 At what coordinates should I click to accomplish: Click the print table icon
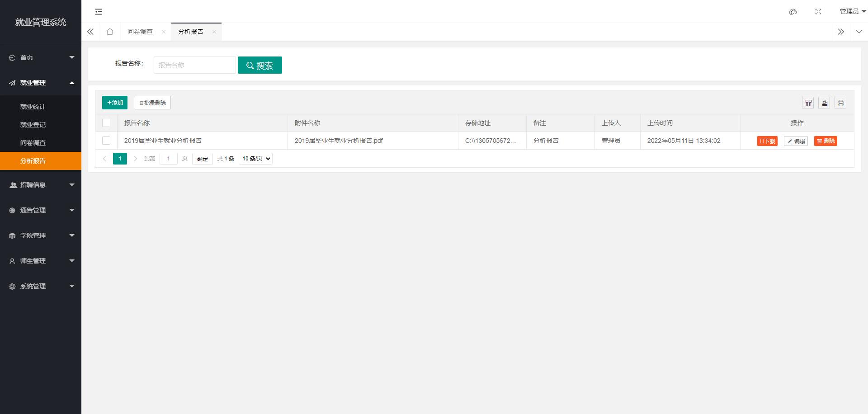(x=841, y=103)
